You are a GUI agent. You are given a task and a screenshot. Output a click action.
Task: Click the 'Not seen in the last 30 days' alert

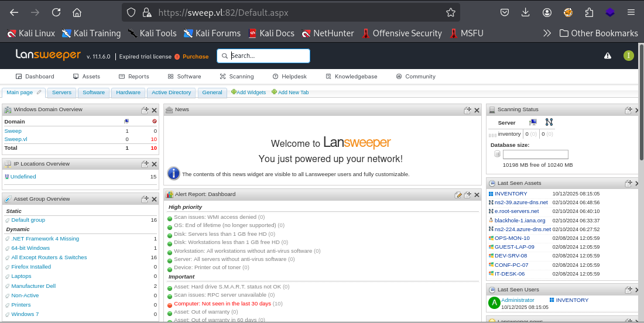(x=222, y=304)
